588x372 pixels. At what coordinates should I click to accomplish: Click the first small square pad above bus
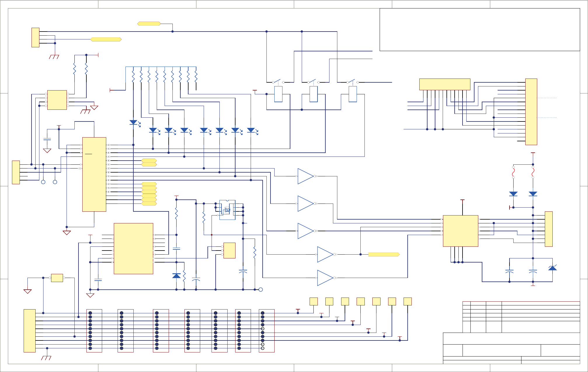pyautogui.click(x=313, y=301)
